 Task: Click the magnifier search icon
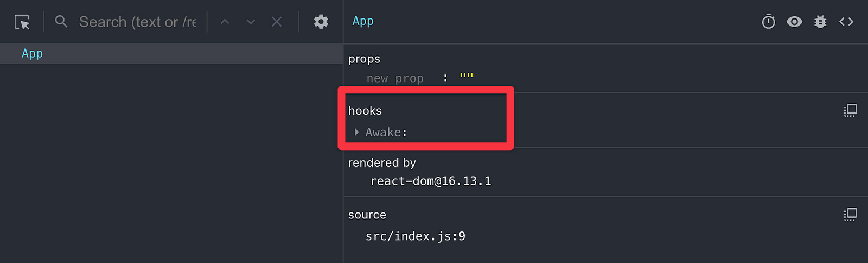61,22
